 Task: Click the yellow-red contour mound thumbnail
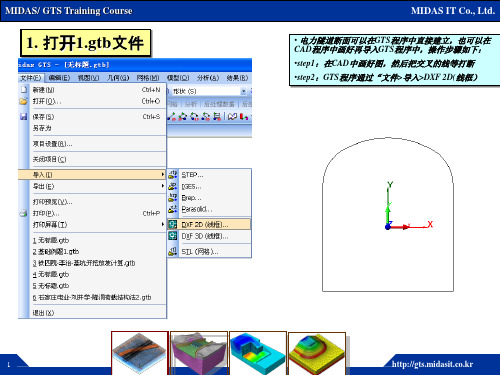pos(317,353)
